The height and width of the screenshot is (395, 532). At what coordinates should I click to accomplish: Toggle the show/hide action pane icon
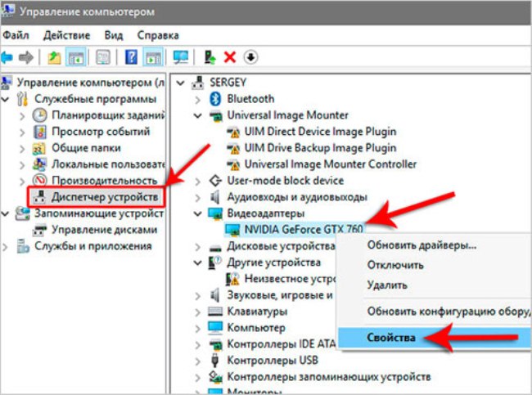pos(152,57)
